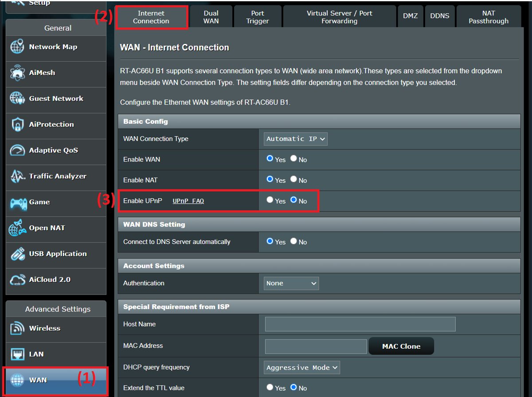This screenshot has height=397, width=532.
Task: Set Enable WAN to Yes
Action: pyautogui.click(x=270, y=158)
